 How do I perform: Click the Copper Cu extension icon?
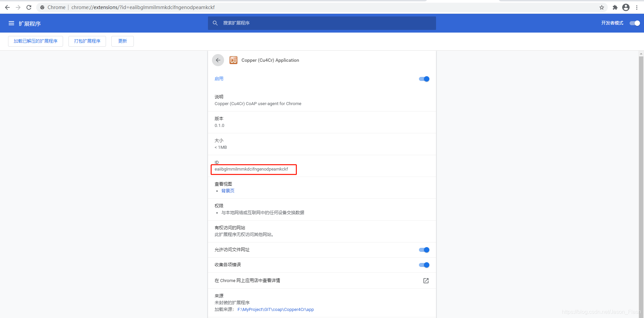(233, 60)
